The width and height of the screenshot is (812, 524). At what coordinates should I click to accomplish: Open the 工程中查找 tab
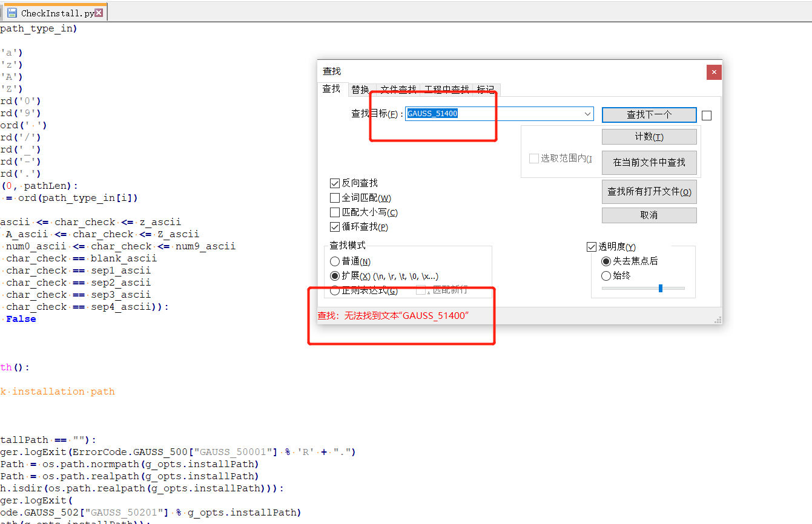click(x=447, y=90)
